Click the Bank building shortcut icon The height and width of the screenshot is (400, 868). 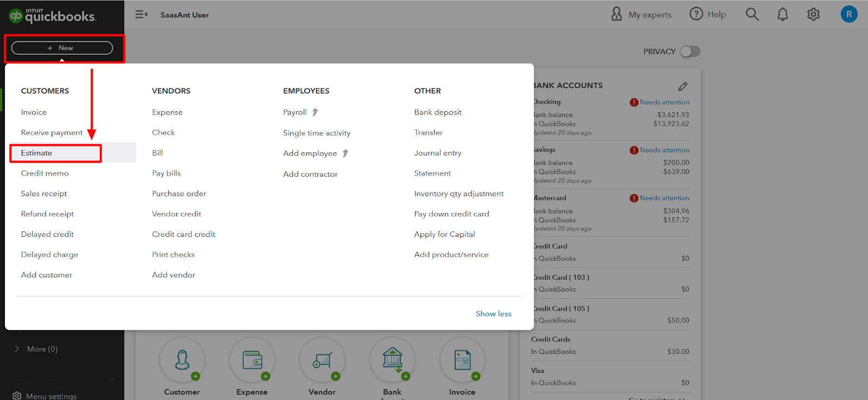pos(392,360)
